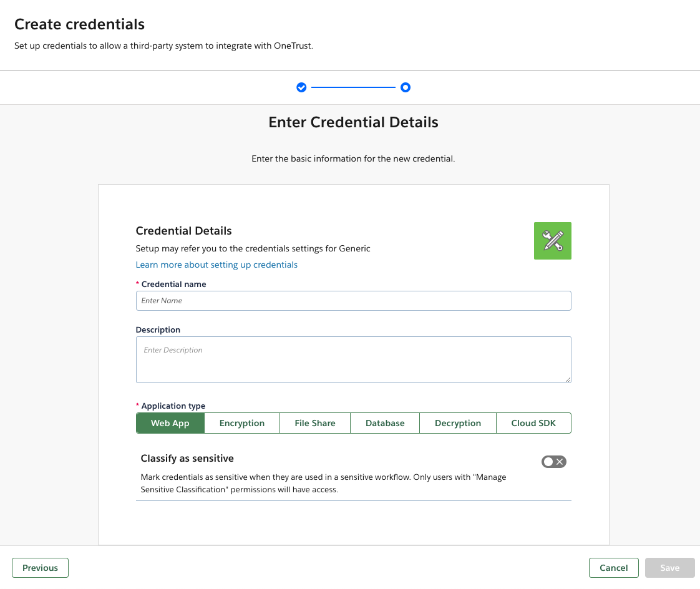Click the Cancel button
The height and width of the screenshot is (589, 700).
(613, 568)
